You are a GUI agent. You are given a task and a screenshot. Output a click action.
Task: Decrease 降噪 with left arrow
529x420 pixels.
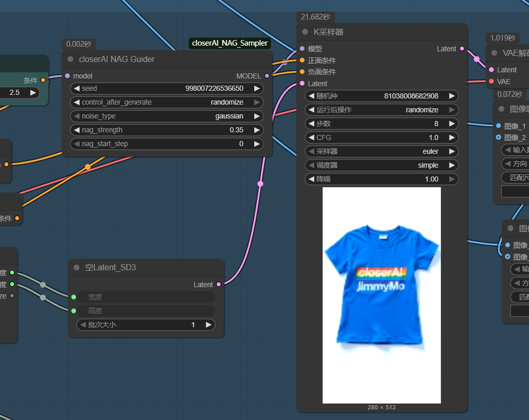pos(311,179)
